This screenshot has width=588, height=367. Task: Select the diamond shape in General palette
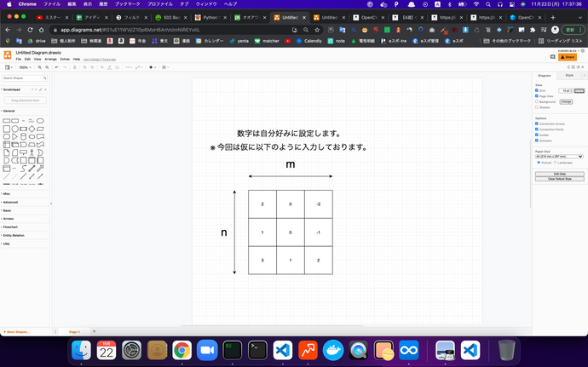(32, 129)
